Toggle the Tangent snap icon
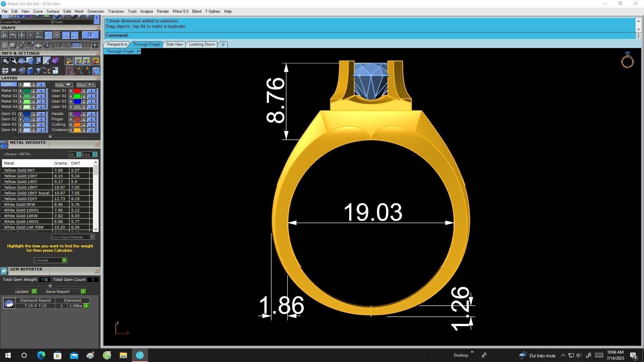This screenshot has height=362, width=644. click(x=13, y=35)
